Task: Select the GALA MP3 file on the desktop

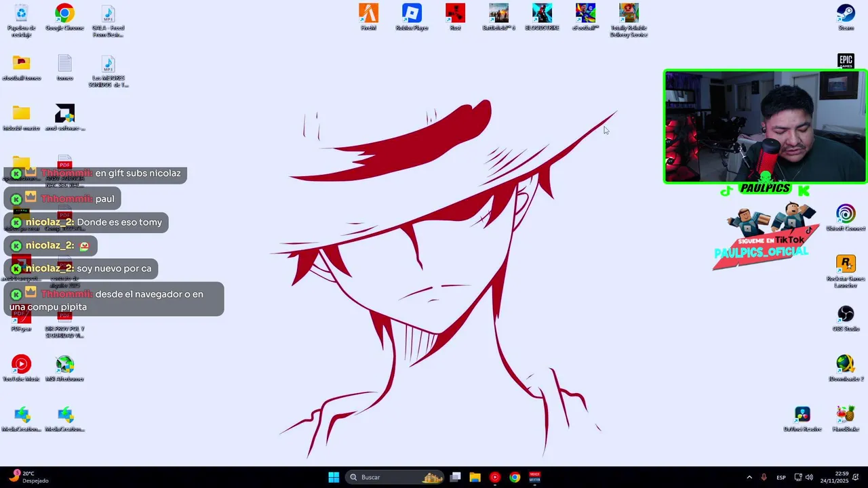Action: pyautogui.click(x=108, y=20)
